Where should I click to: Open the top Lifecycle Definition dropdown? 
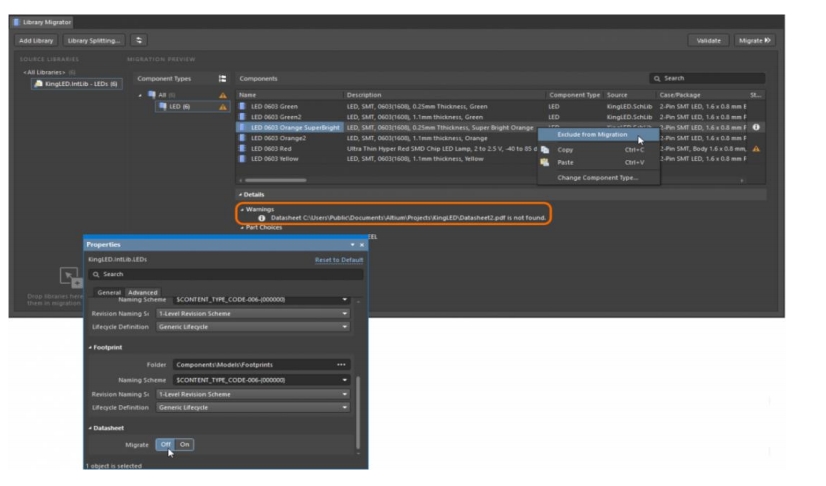tap(253, 327)
